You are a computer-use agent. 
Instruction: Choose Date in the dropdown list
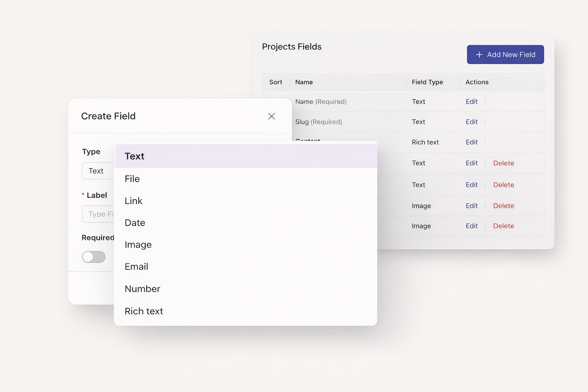[x=135, y=223]
